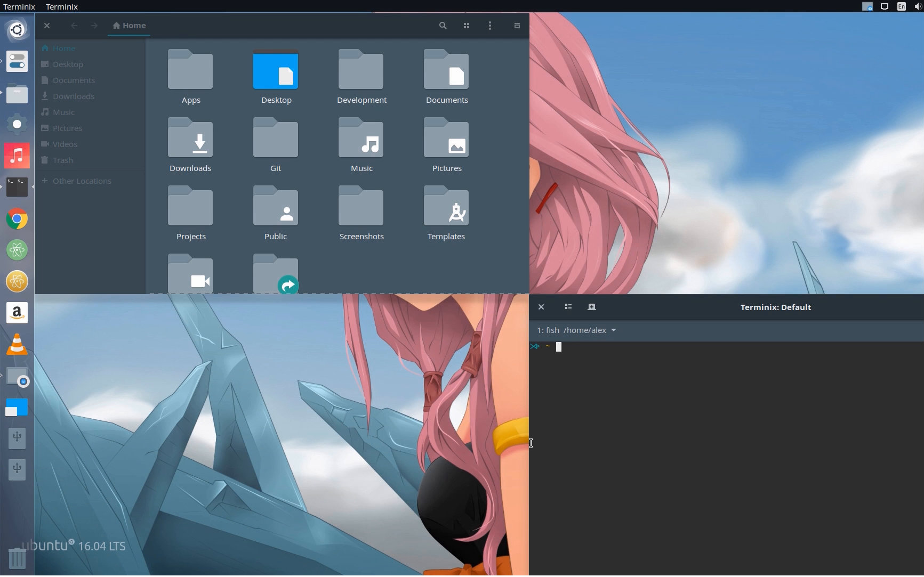Open the second Terminix menu item
The width and height of the screenshot is (924, 577).
(x=62, y=6)
